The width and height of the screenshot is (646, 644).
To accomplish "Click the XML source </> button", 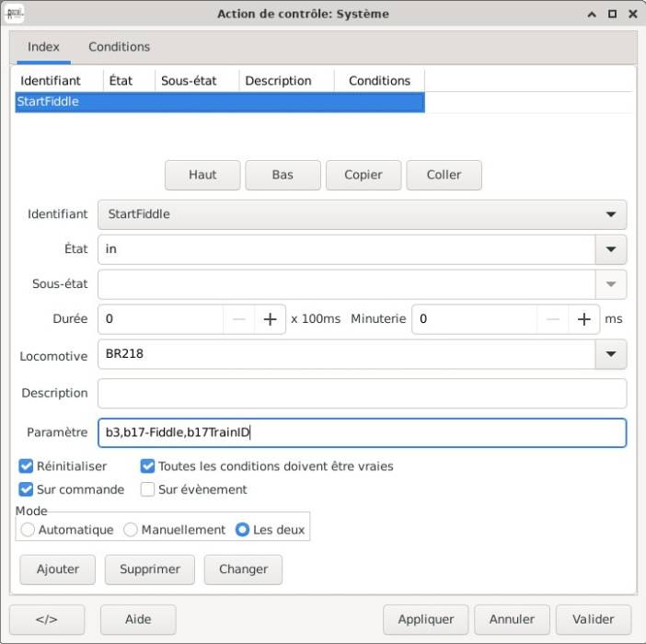I will (x=47, y=619).
